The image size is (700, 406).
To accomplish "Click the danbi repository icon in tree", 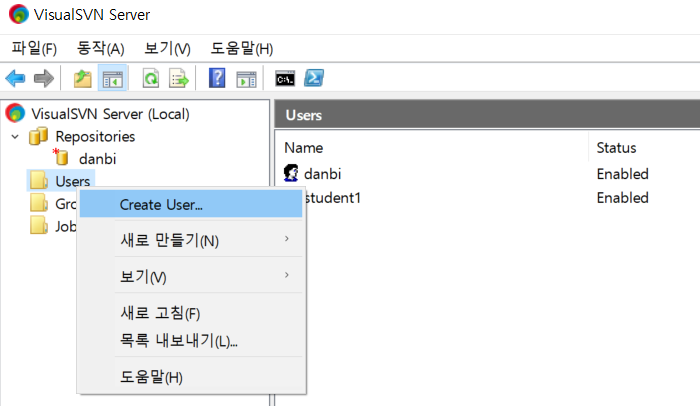I will [x=60, y=157].
